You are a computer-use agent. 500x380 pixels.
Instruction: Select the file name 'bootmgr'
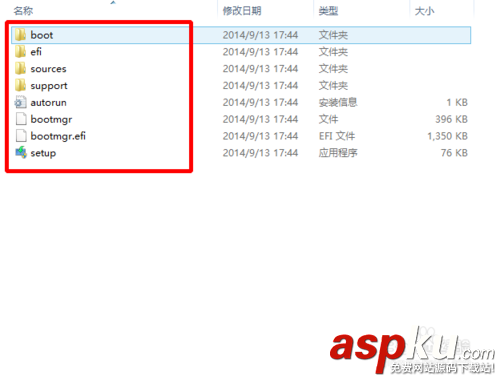point(51,119)
